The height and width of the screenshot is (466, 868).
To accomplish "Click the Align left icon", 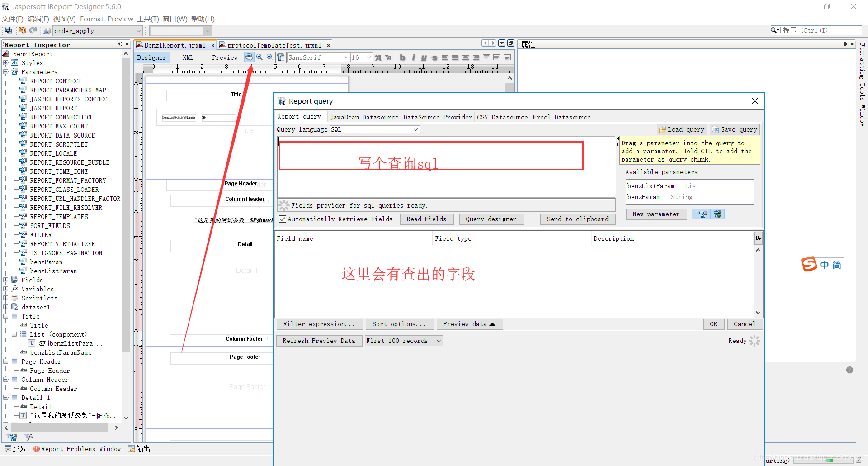I will (x=445, y=57).
